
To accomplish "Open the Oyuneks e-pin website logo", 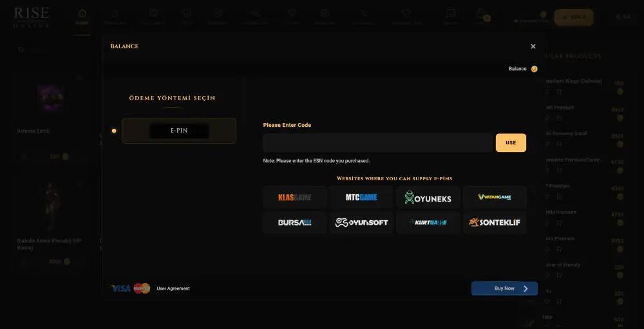I will (x=428, y=198).
